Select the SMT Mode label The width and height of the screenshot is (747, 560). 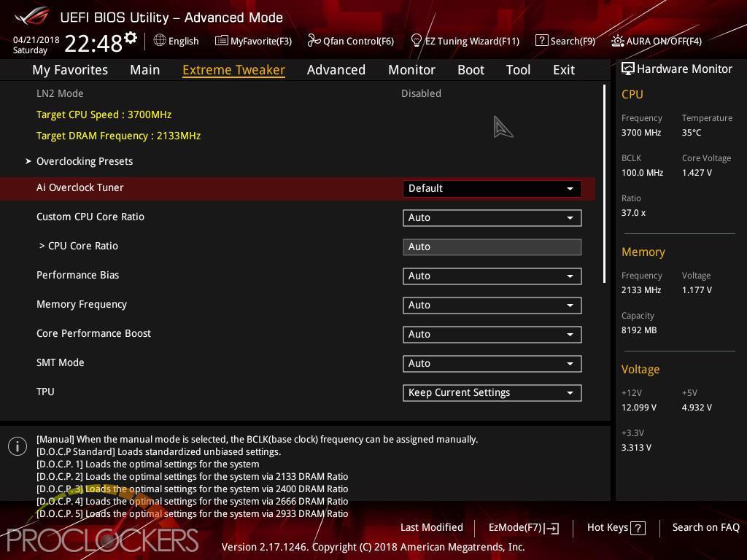click(61, 363)
